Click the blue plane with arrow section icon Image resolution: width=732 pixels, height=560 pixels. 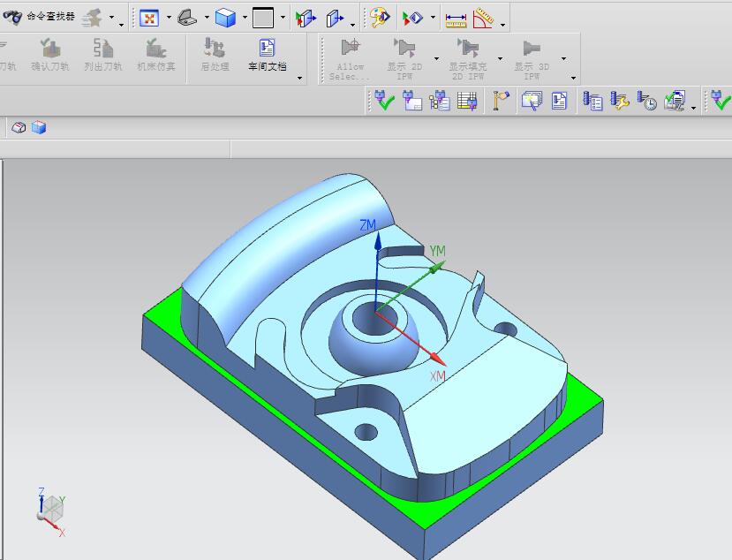click(x=336, y=19)
